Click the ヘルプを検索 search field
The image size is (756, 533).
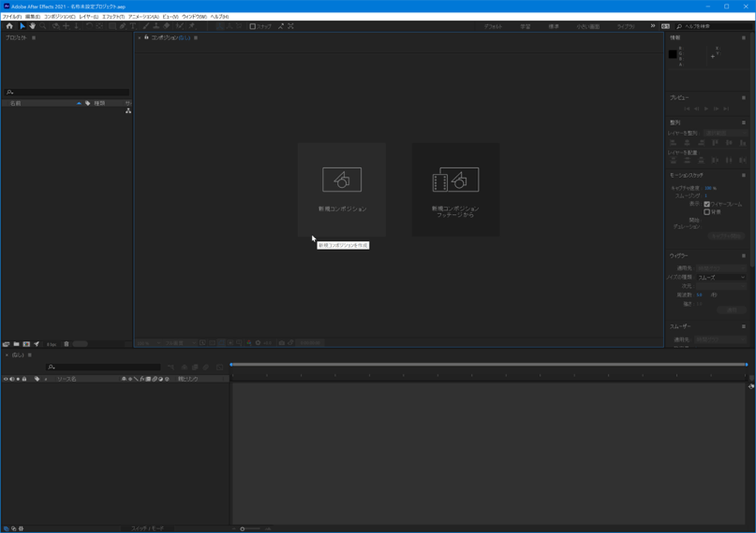point(714,26)
